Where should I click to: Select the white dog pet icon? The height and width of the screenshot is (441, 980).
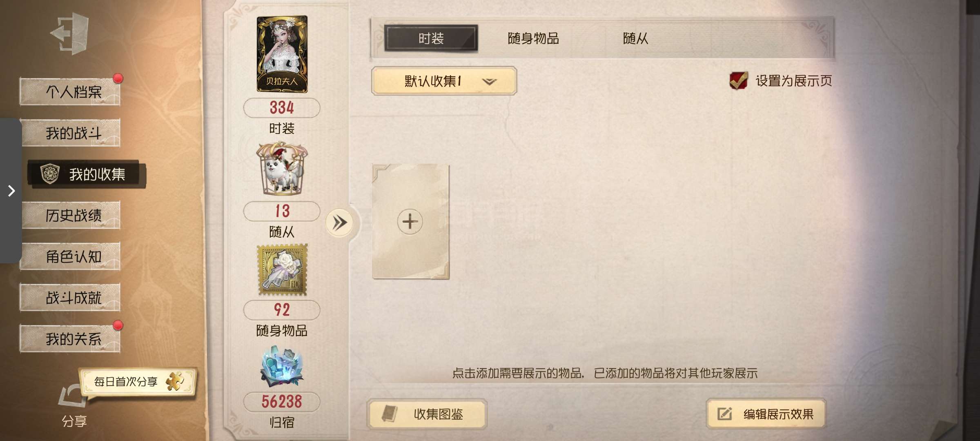click(x=282, y=168)
